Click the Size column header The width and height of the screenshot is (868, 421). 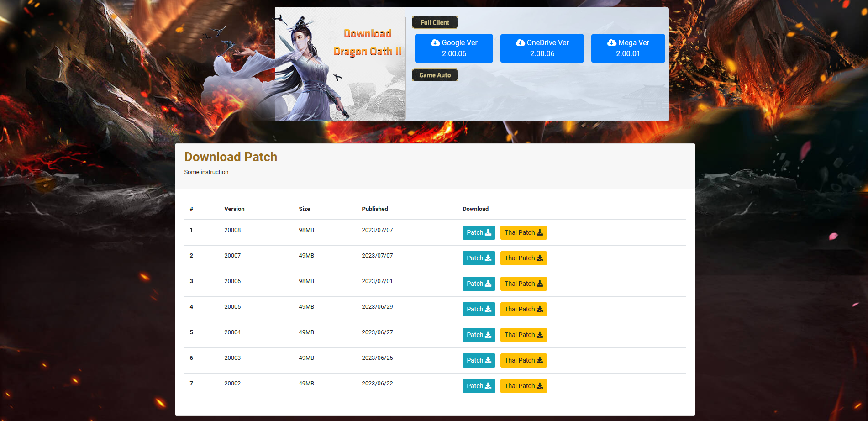304,209
